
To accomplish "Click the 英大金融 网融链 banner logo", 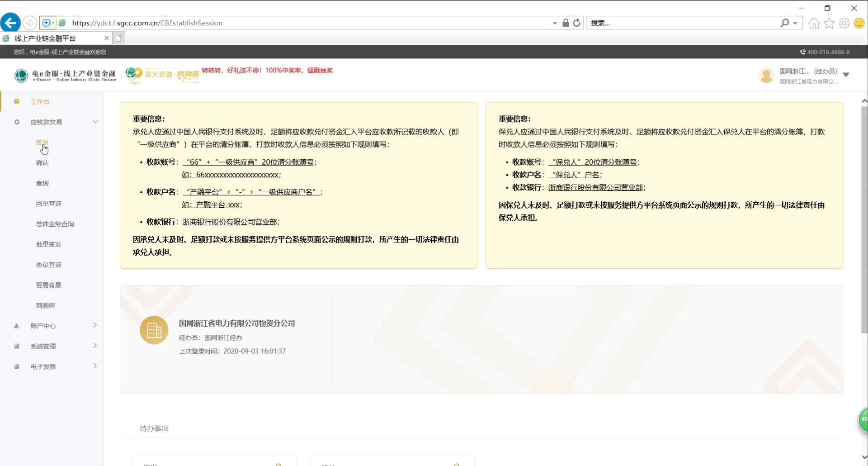I will 163,75.
